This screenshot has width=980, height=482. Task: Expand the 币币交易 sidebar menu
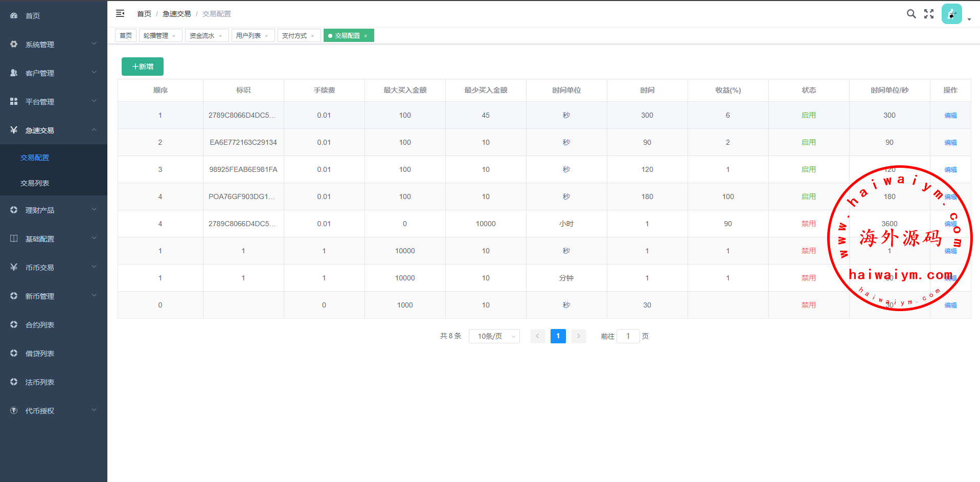click(x=54, y=267)
